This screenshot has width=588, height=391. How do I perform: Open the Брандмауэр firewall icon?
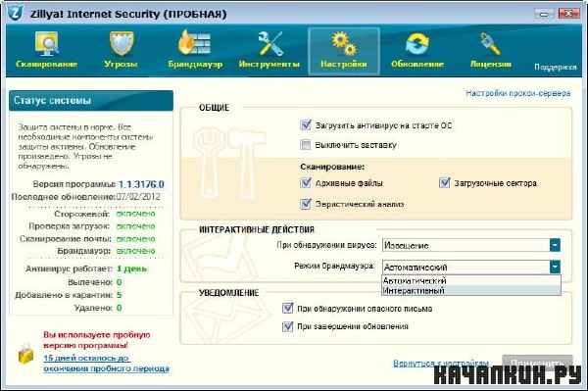194,42
